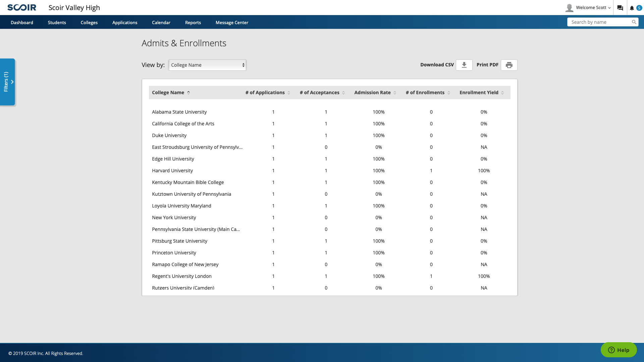The image size is (644, 362).
Task: Click Scoir Valley High title
Action: coord(74,8)
